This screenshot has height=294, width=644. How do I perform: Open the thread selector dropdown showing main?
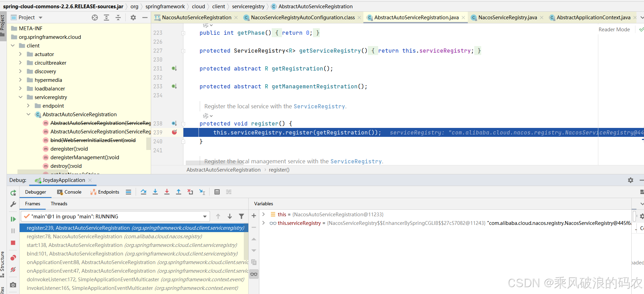point(205,217)
